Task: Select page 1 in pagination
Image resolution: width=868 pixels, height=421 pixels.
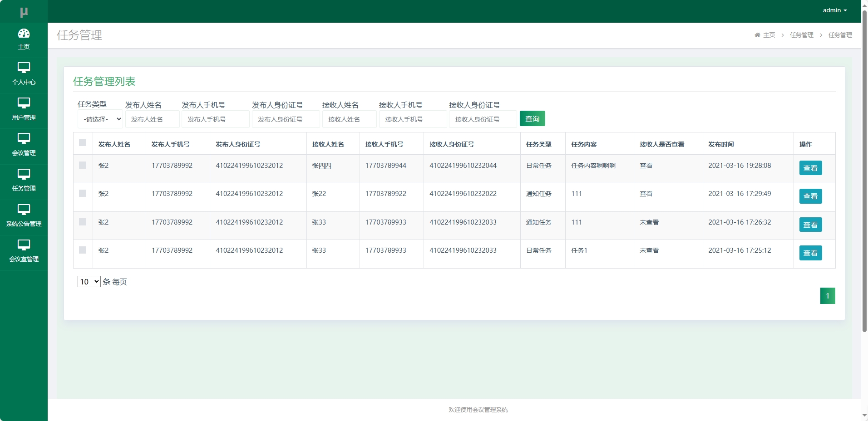Action: (828, 295)
